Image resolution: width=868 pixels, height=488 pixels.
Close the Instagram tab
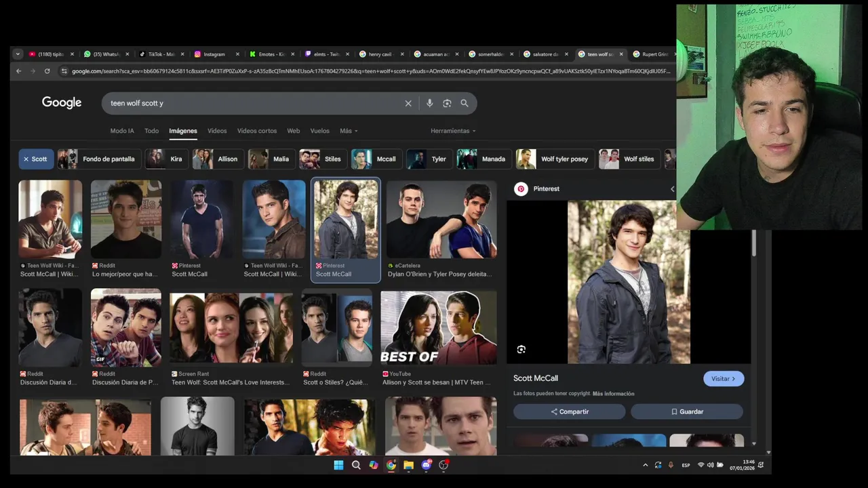[x=237, y=54]
